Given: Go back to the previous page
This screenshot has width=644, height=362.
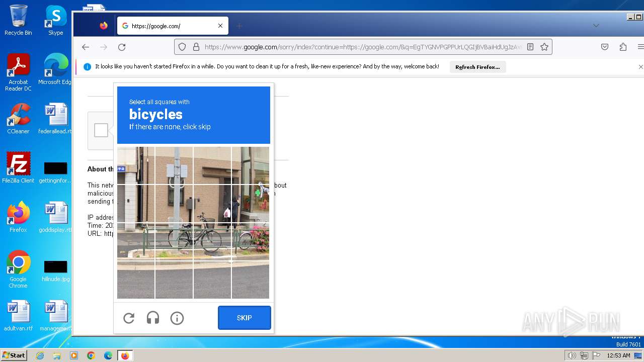Looking at the screenshot, I should coord(86,47).
